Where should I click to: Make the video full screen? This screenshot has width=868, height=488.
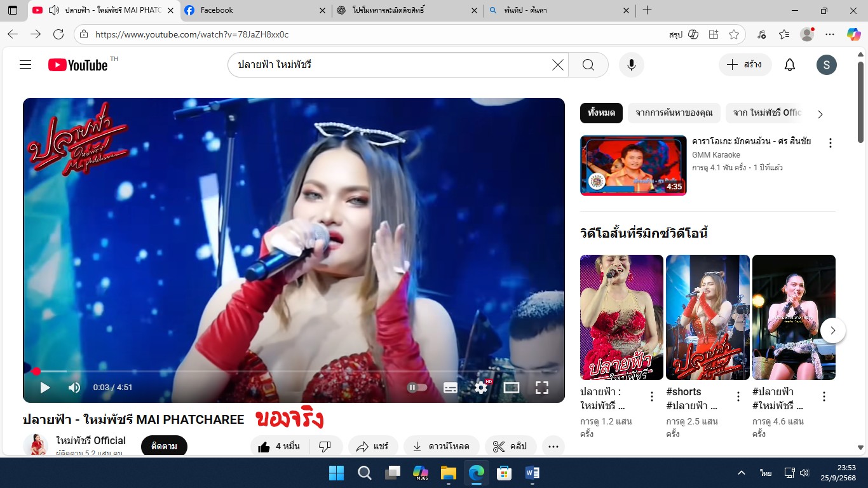click(x=542, y=387)
